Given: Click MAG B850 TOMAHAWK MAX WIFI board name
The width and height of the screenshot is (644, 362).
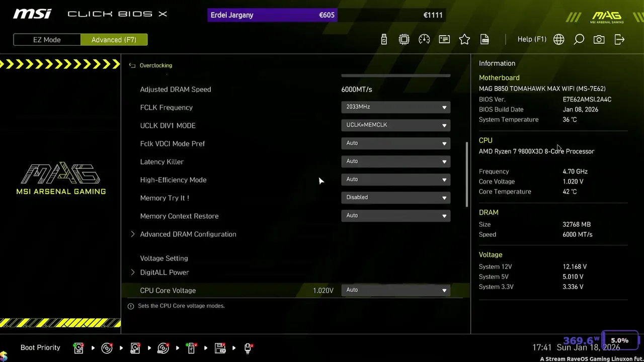Looking at the screenshot, I should point(542,88).
